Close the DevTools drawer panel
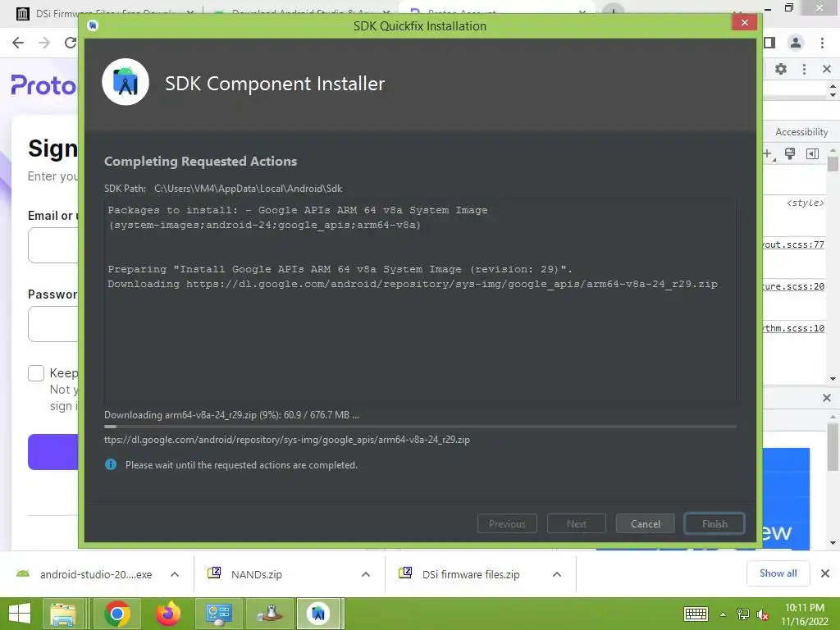This screenshot has height=630, width=840. pos(826,398)
